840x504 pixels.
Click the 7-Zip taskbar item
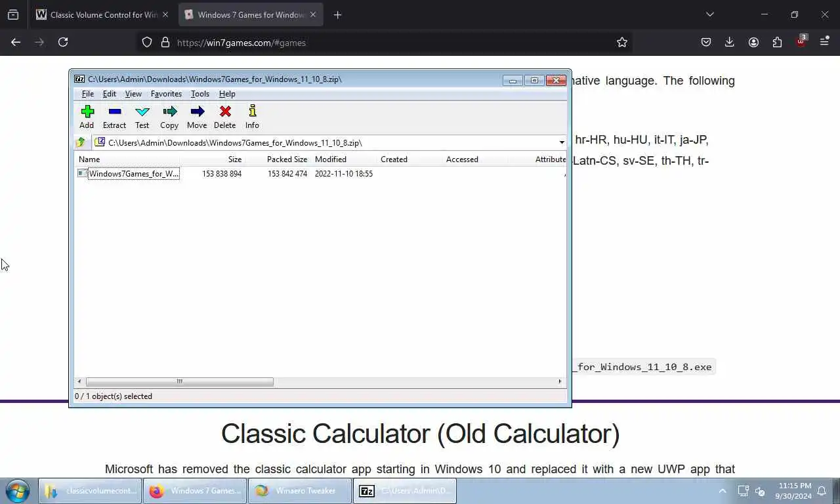click(405, 491)
